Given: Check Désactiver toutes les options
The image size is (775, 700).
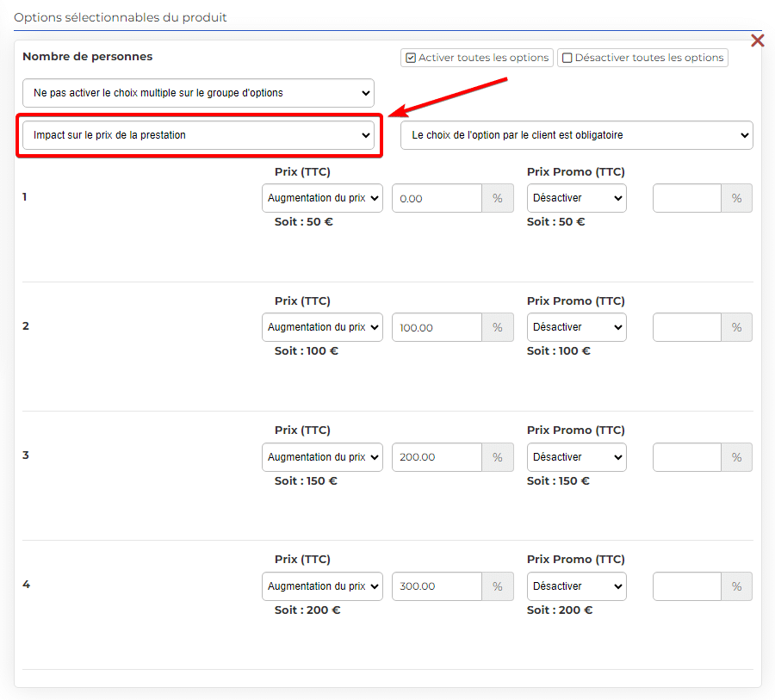Looking at the screenshot, I should pos(642,58).
